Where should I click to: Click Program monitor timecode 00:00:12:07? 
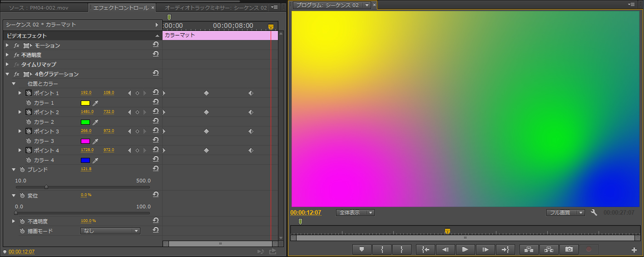306,212
